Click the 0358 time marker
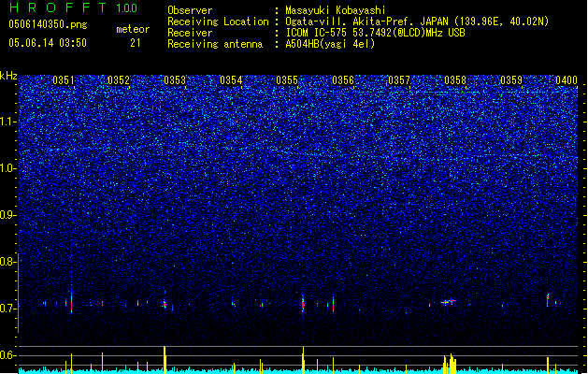The image size is (588, 374). click(455, 80)
